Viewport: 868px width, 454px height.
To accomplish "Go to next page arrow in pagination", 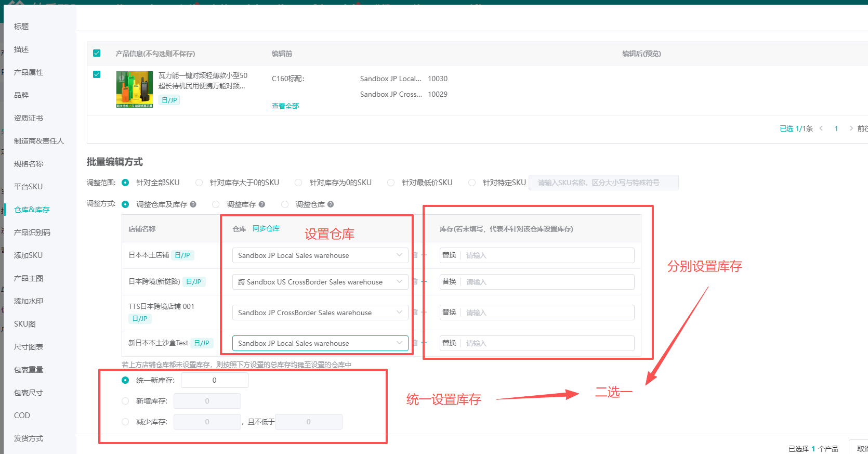I will click(x=851, y=128).
